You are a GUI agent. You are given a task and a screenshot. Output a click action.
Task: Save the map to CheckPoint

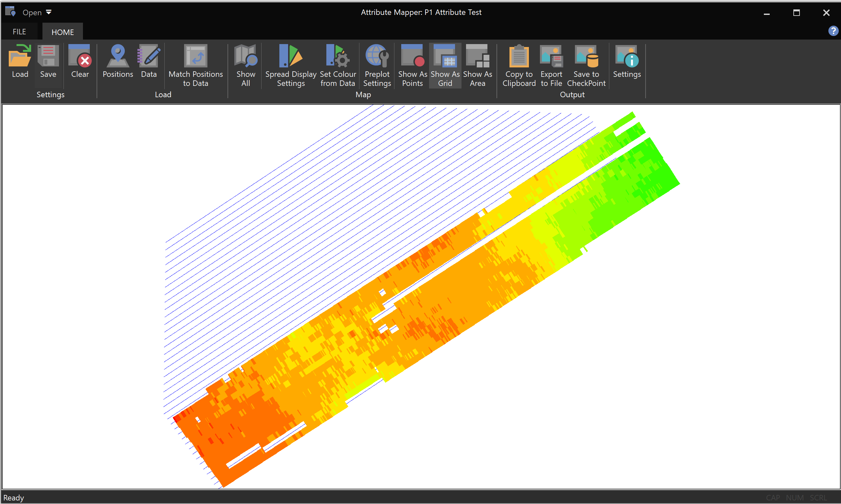pyautogui.click(x=586, y=65)
